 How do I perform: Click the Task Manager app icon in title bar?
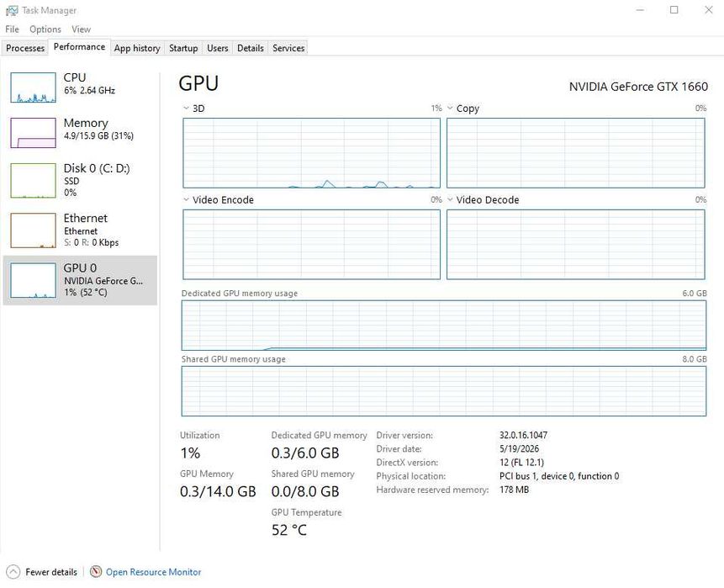(x=12, y=10)
